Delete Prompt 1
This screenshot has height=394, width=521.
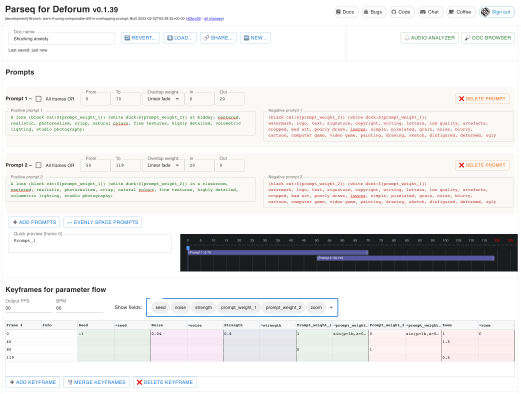[482, 99]
